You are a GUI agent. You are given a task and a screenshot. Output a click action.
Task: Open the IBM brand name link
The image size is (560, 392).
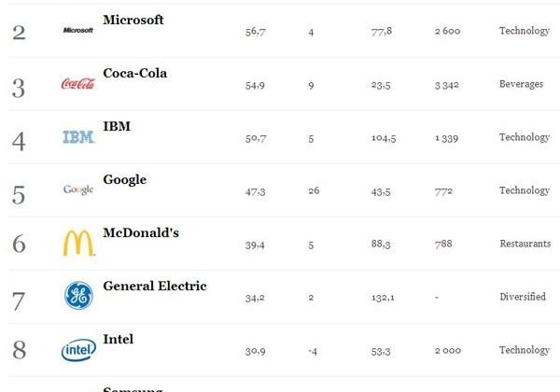[x=117, y=126]
